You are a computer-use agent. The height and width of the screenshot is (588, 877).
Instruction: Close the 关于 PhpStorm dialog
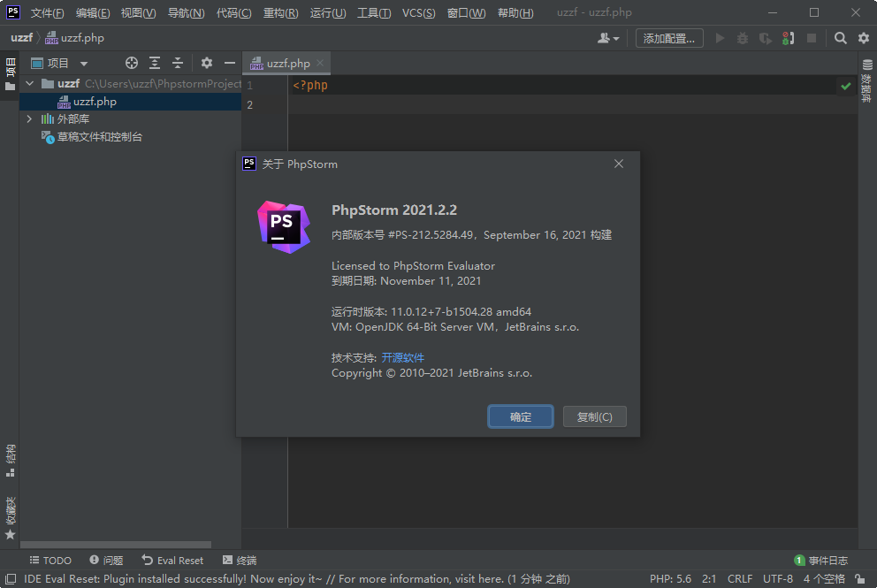[x=619, y=164]
